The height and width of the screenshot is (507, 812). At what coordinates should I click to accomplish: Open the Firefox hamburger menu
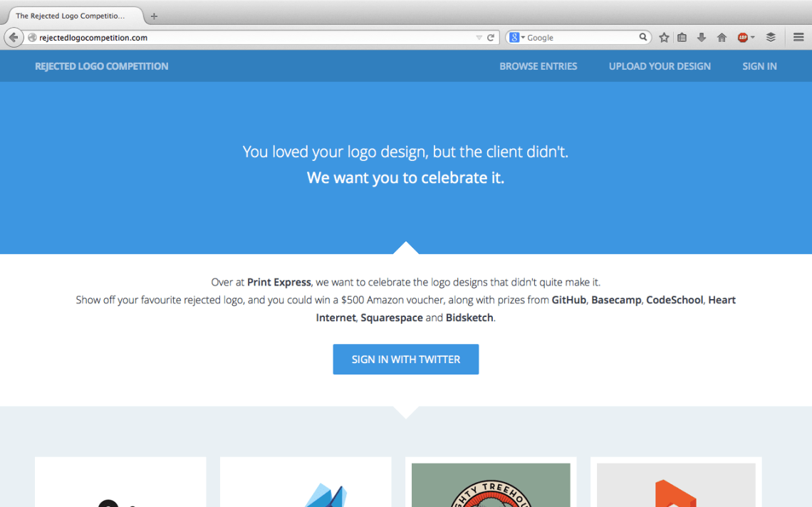coord(798,38)
